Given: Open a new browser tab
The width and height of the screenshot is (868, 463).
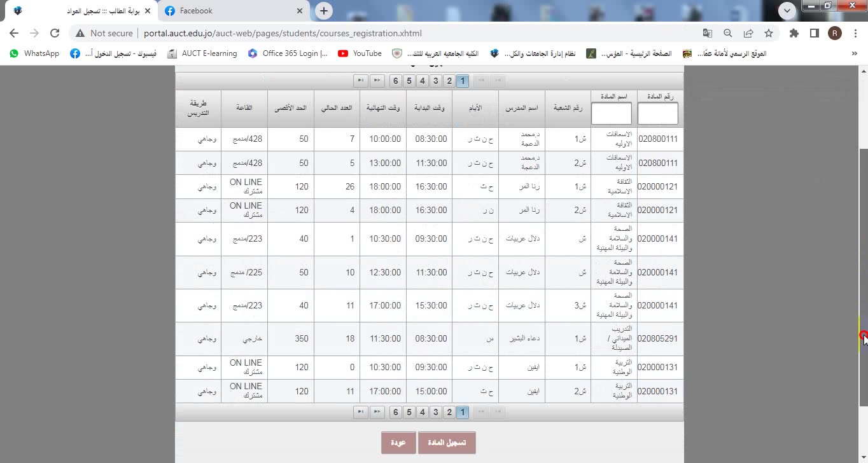Looking at the screenshot, I should click(x=324, y=11).
